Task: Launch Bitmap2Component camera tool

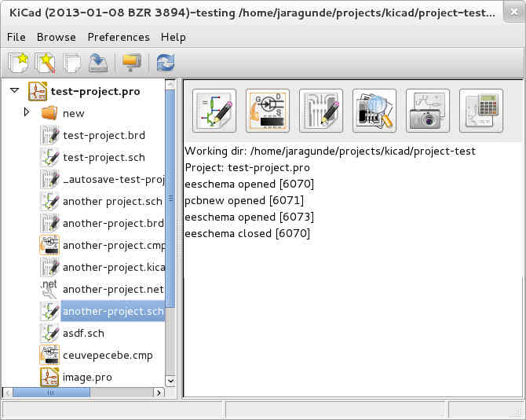Action: pos(428,111)
